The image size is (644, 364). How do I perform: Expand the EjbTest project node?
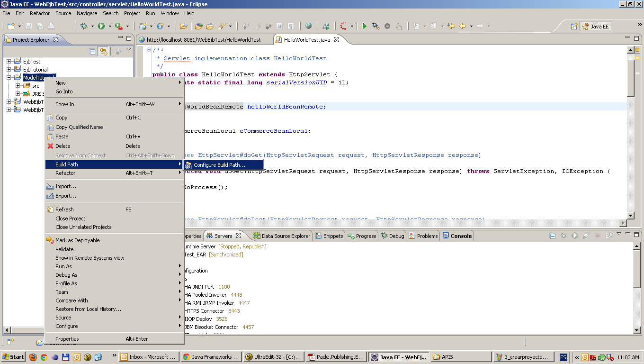(x=8, y=61)
